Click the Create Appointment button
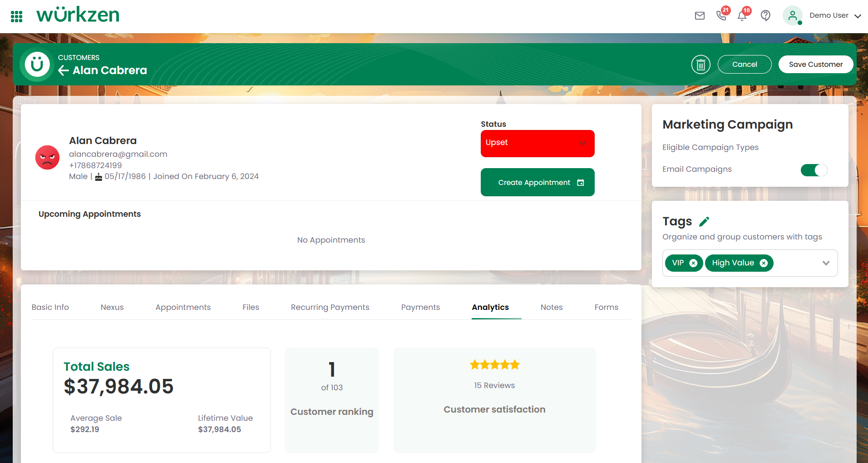Viewport: 868px width, 463px height. [537, 182]
